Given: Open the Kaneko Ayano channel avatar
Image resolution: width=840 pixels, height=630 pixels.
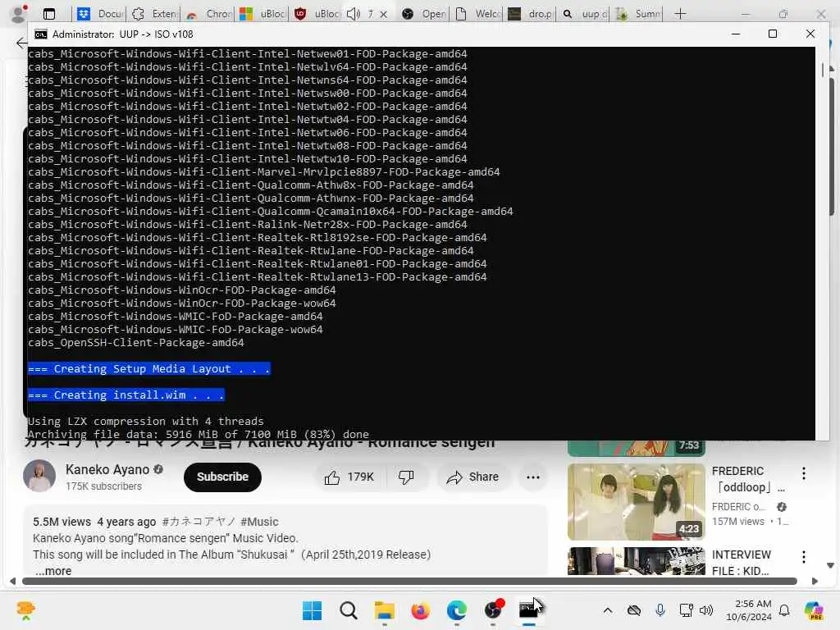Looking at the screenshot, I should click(x=39, y=475).
